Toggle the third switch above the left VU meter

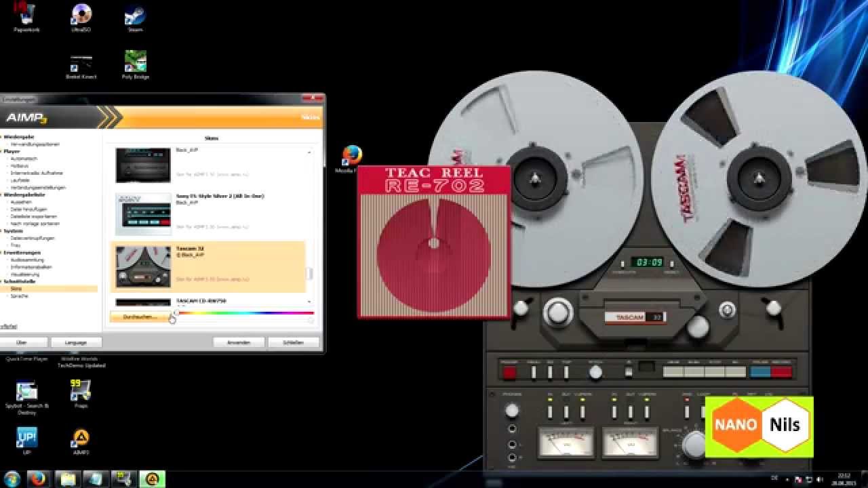tap(583, 411)
